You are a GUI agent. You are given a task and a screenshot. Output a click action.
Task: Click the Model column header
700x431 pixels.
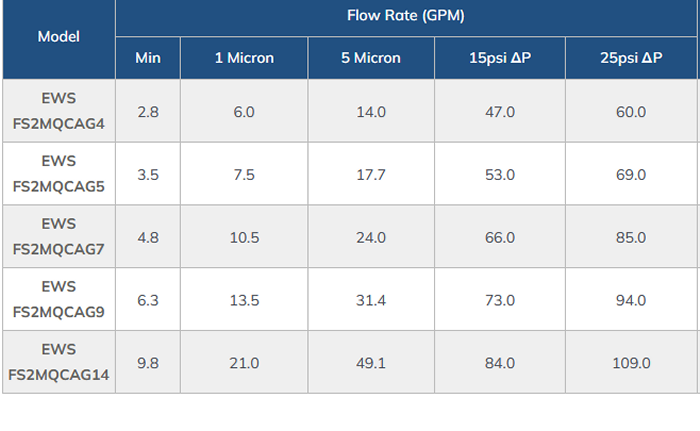pos(58,37)
